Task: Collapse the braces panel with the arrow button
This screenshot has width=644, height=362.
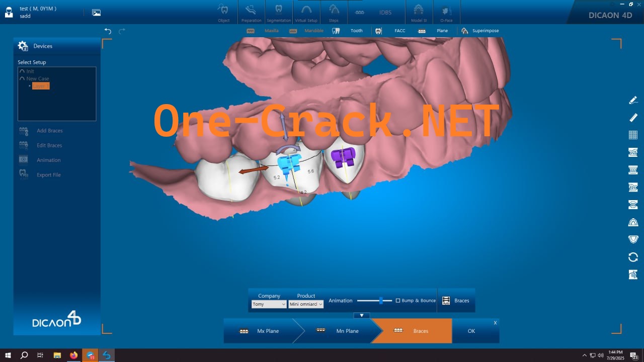Action: pyautogui.click(x=361, y=315)
